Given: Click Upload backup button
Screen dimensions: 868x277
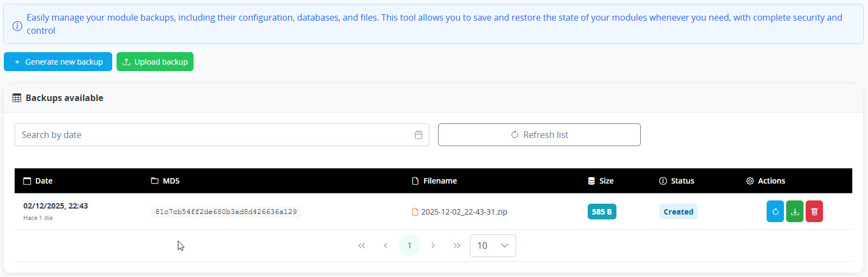Looking at the screenshot, I should click(x=155, y=62).
